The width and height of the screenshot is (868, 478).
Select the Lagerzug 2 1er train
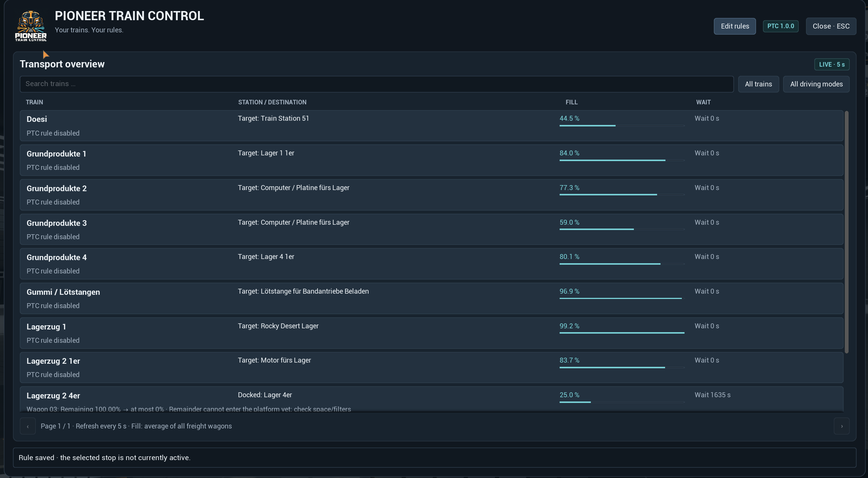click(x=431, y=368)
